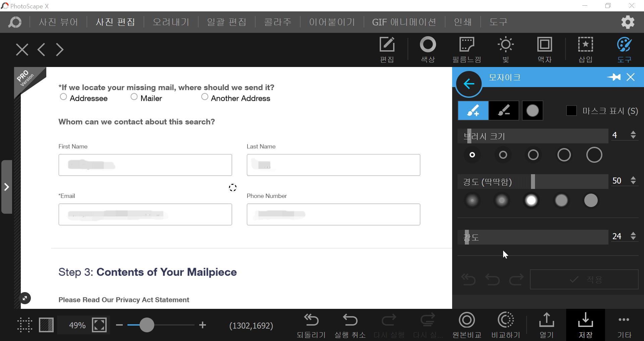Select the Addressee radio option
644x341 pixels.
coord(63,97)
